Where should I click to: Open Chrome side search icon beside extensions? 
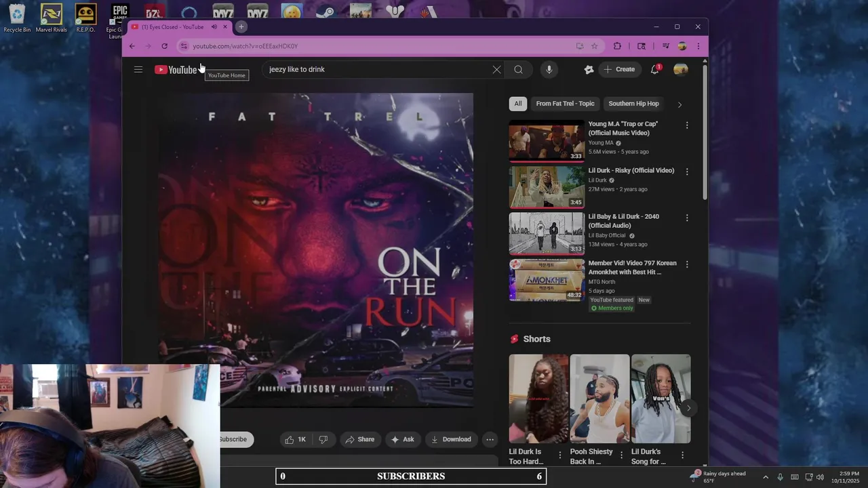click(x=642, y=46)
